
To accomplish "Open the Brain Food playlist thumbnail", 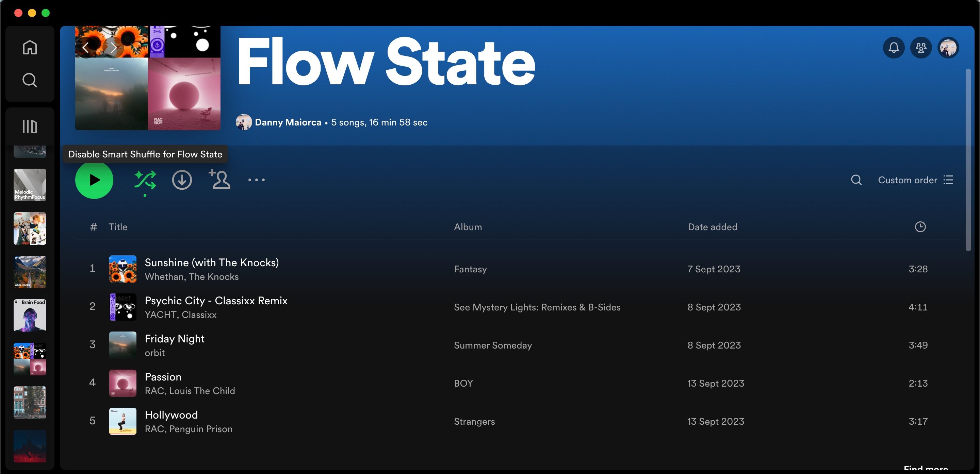I will [30, 315].
